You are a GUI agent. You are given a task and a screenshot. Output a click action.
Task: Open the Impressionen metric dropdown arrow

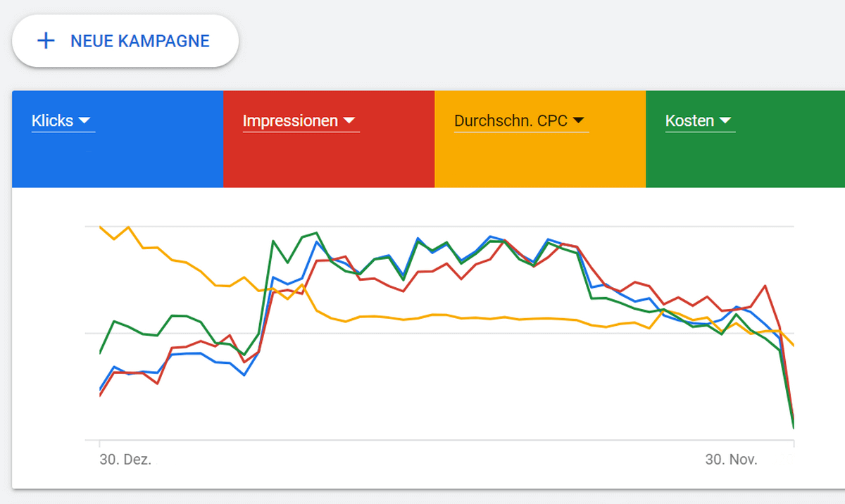(x=349, y=121)
